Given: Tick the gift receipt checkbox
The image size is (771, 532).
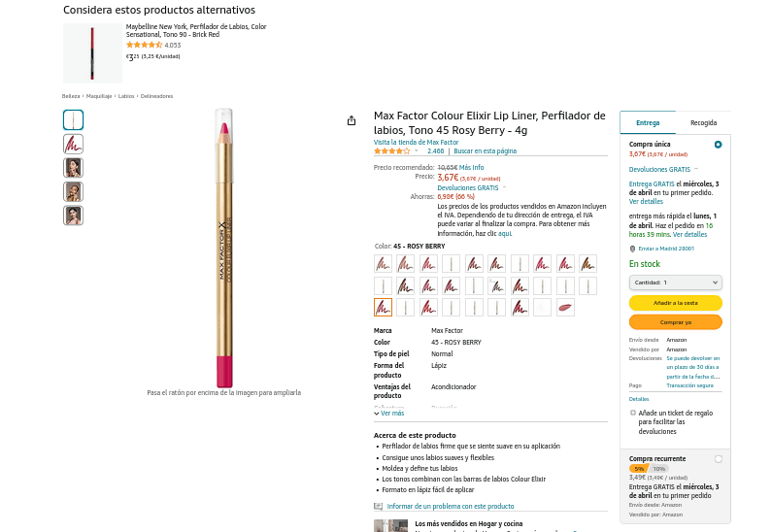Looking at the screenshot, I should click(x=633, y=413).
